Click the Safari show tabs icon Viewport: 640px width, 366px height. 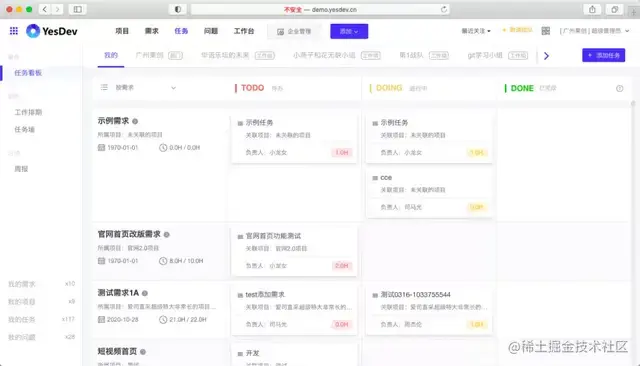tap(614, 9)
